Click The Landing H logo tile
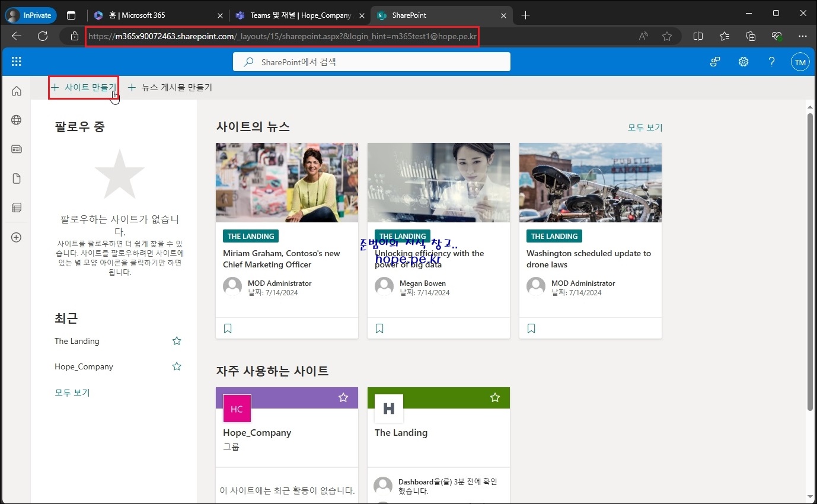This screenshot has height=504, width=817. [389, 409]
